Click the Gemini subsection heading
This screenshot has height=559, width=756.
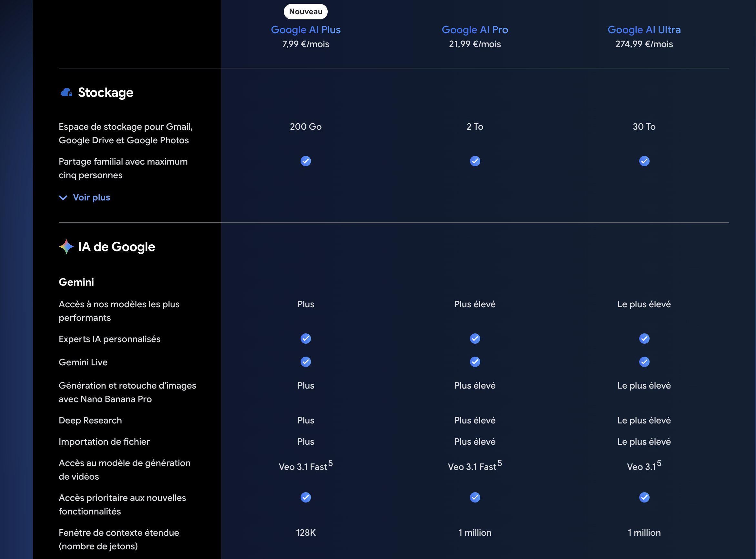click(76, 282)
